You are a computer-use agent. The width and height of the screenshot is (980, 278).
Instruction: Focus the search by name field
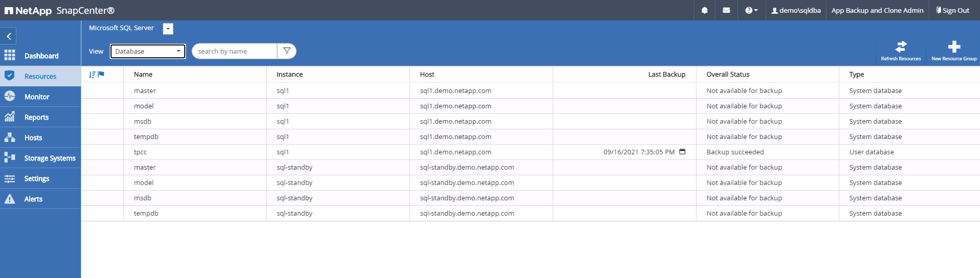coord(234,51)
